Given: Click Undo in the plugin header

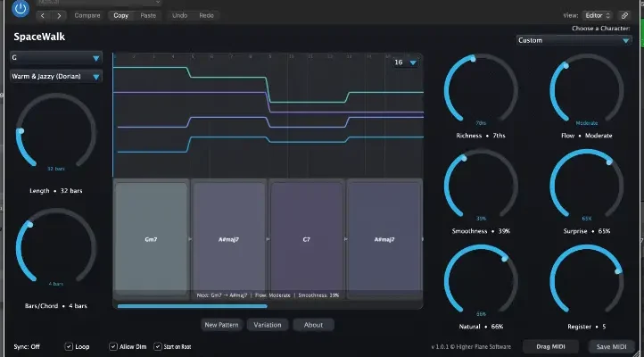Looking at the screenshot, I should tap(179, 15).
